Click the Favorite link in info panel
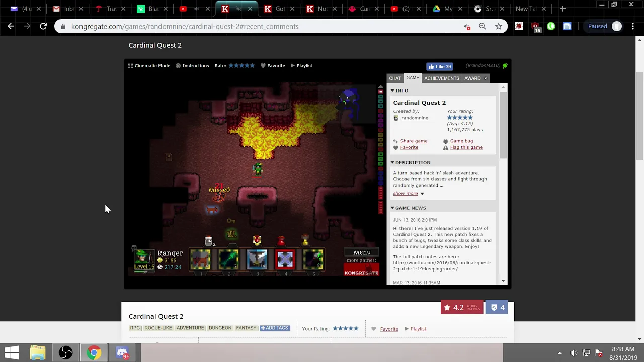Viewport: 644px width, 362px height. coord(409,147)
